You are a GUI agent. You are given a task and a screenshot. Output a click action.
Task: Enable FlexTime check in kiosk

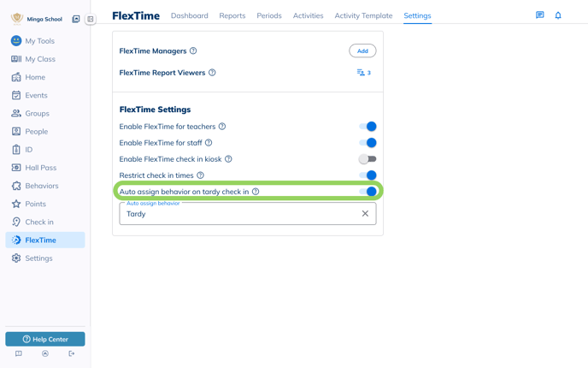[367, 159]
